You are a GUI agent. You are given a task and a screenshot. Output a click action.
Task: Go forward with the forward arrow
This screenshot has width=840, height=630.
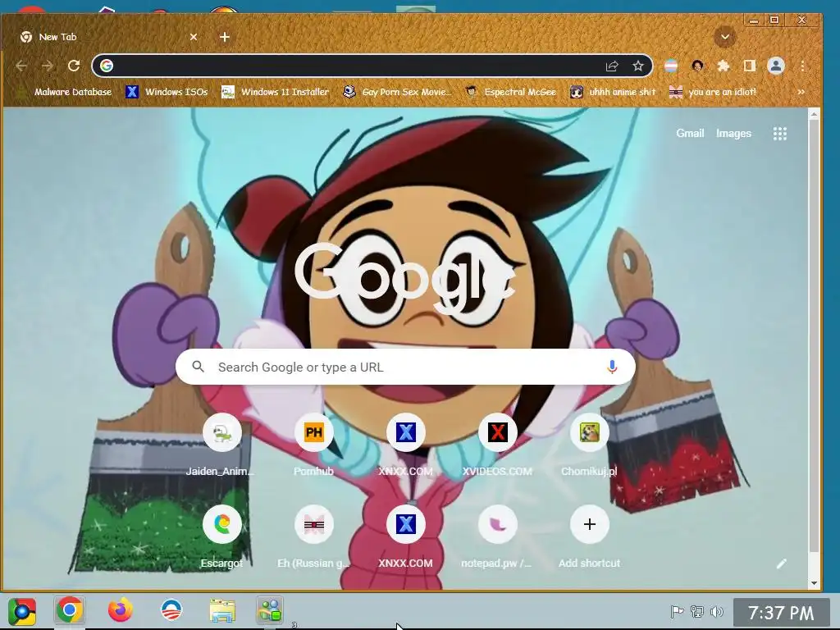[48, 66]
